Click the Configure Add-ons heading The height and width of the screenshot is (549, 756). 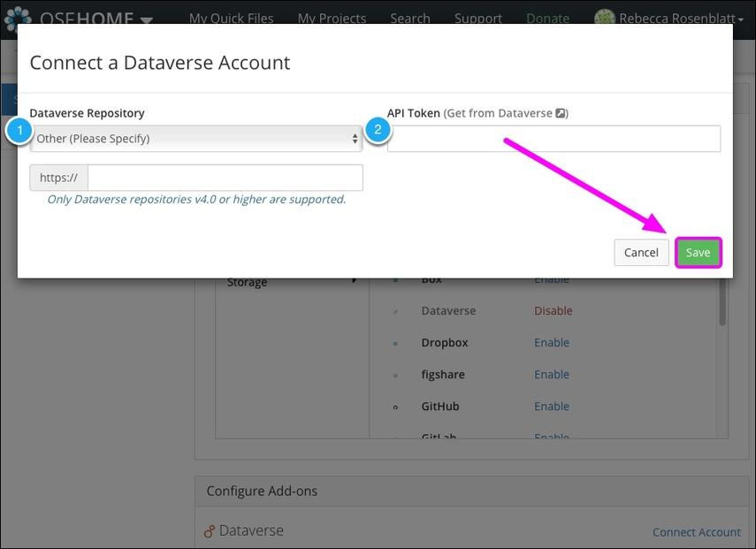262,492
